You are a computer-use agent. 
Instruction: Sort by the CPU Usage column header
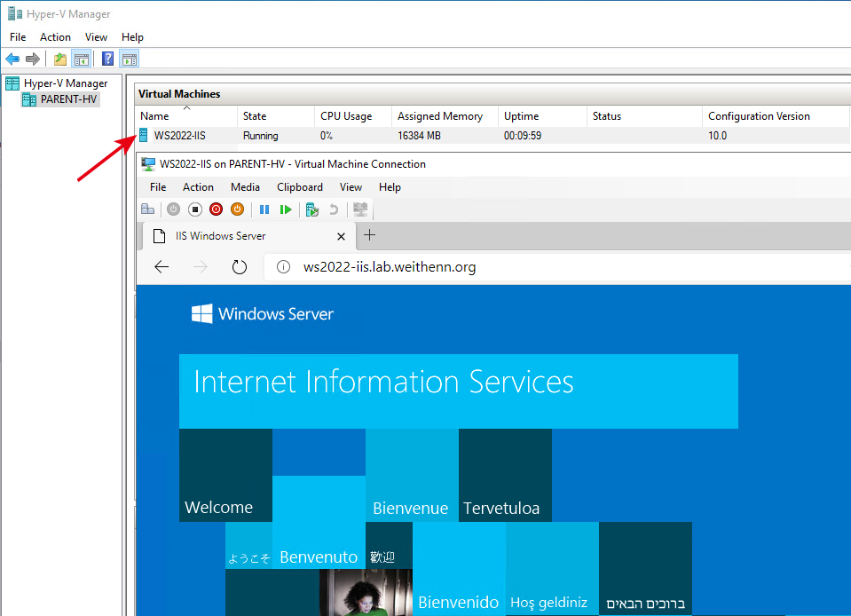(353, 116)
